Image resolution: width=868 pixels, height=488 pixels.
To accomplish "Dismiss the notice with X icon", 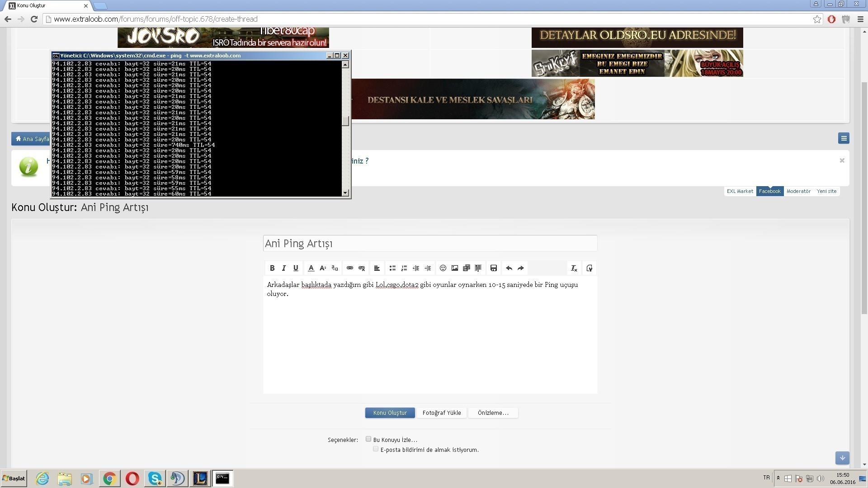I will click(842, 160).
